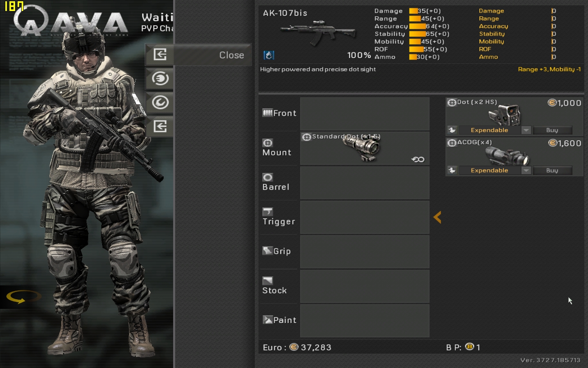Open Expandable dropdown for ACOG(x4)
588x368 pixels.
point(526,170)
